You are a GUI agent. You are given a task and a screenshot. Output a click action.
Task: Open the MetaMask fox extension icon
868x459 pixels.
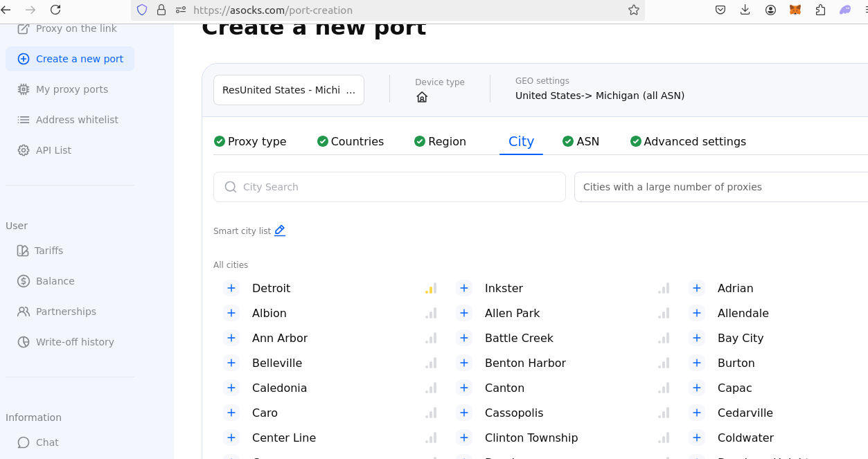[795, 10]
